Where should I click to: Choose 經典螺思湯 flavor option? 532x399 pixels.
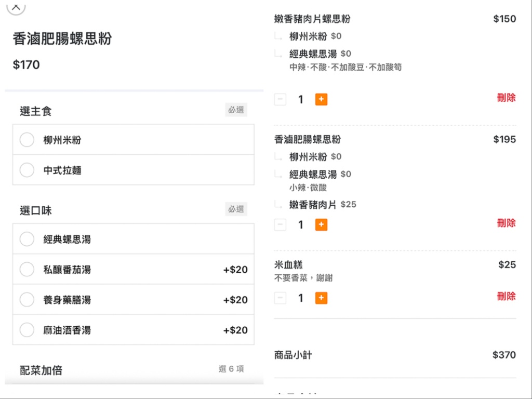27,239
